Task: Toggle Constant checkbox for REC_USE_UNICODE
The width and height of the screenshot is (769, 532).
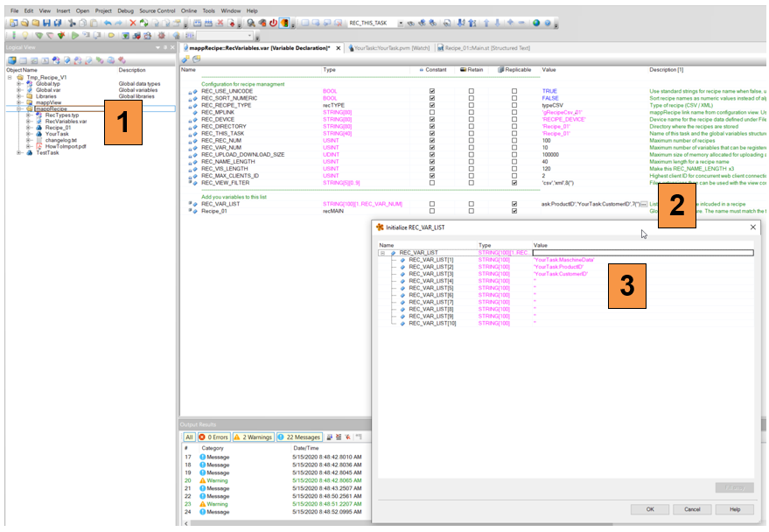Action: pos(432,91)
